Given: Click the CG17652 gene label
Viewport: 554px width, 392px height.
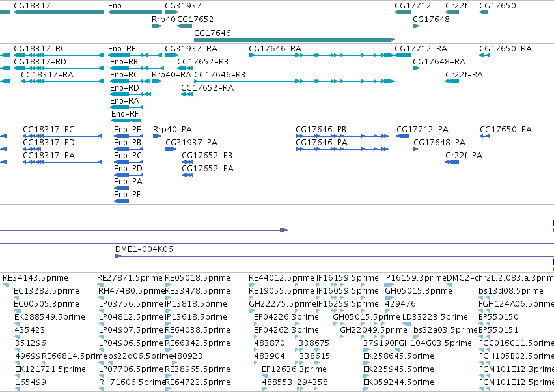Looking at the screenshot, I should click(195, 19).
